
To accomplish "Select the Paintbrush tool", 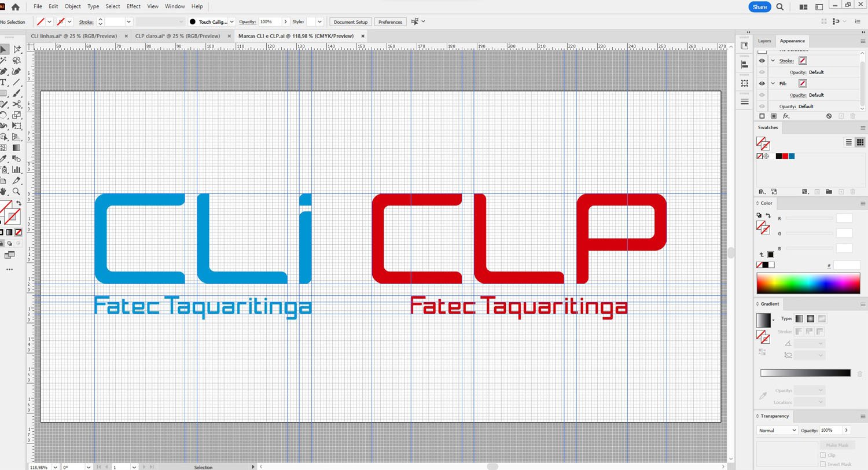I will pyautogui.click(x=17, y=93).
